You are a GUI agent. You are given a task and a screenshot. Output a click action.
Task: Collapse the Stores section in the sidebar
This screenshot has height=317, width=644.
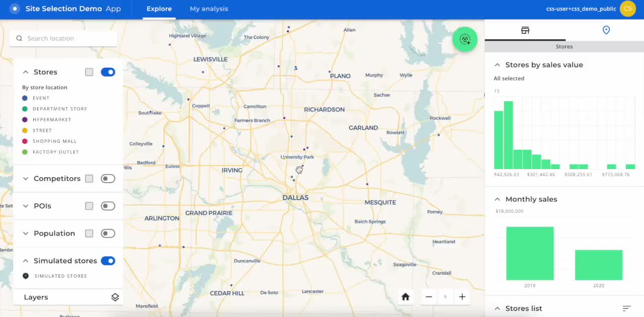click(26, 72)
